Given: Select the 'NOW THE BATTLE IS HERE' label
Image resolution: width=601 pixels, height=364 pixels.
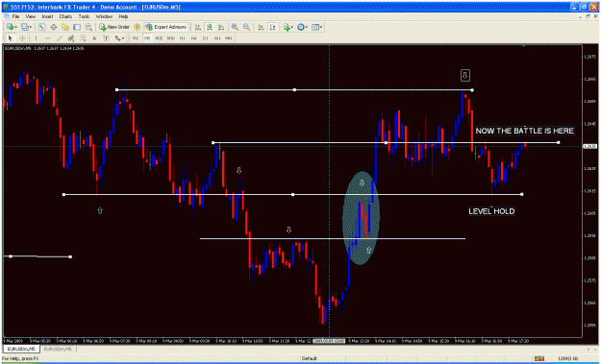Looking at the screenshot, I should click(525, 131).
